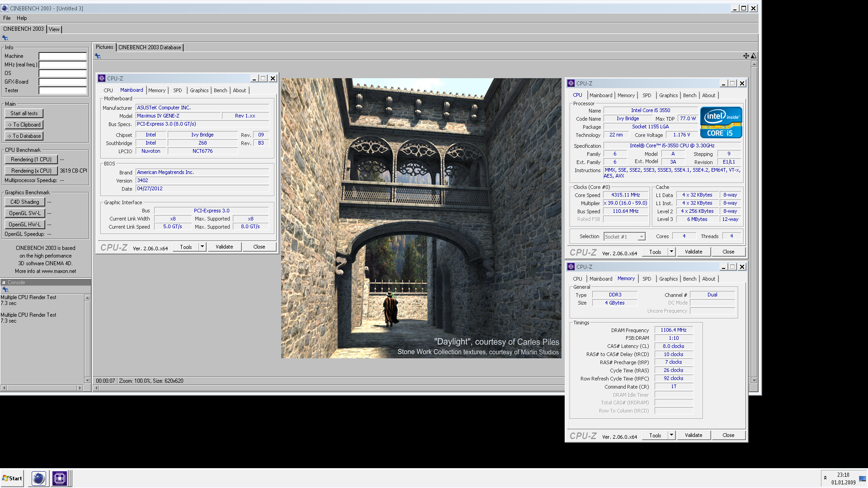
Task: Click Validate in the CPU CPU-Z window
Action: 693,252
